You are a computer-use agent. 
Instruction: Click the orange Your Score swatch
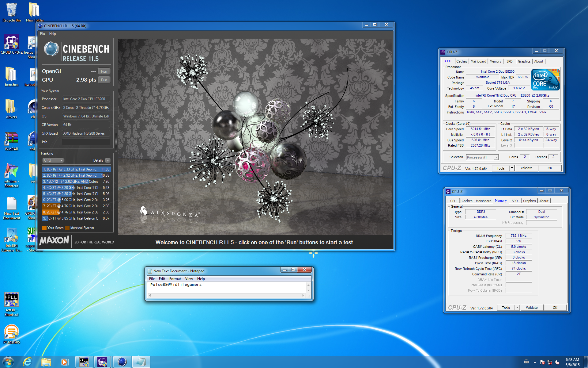pos(44,228)
